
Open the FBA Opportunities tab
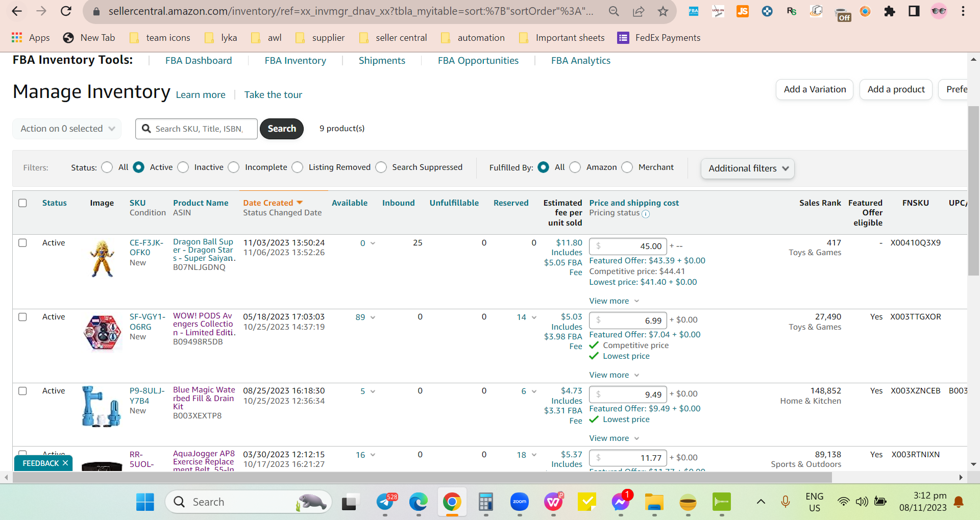coord(478,61)
